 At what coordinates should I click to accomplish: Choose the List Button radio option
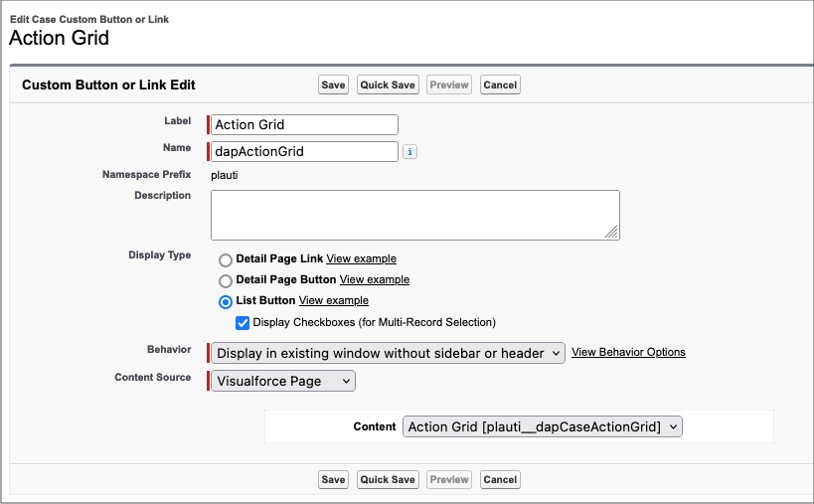(226, 301)
